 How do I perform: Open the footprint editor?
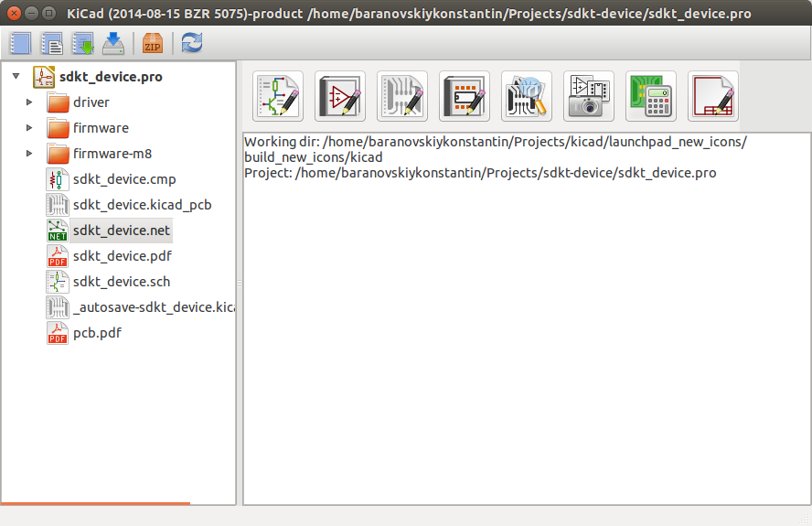(465, 96)
